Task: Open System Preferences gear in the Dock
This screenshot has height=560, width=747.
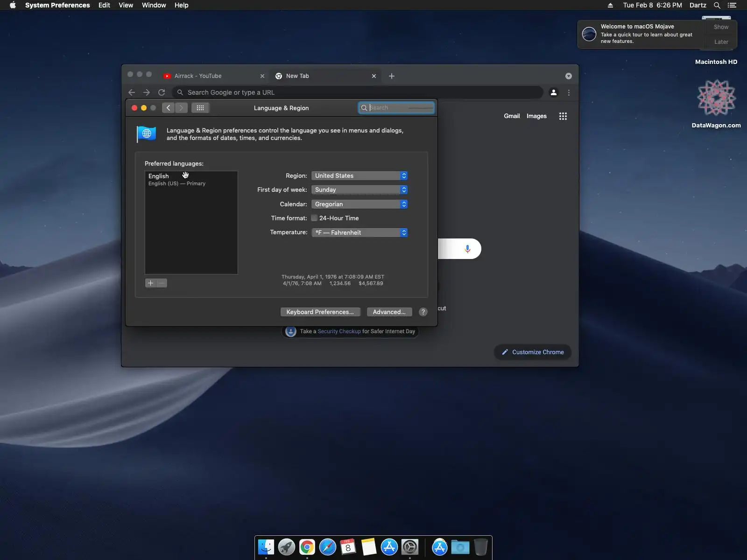Action: pyautogui.click(x=410, y=547)
